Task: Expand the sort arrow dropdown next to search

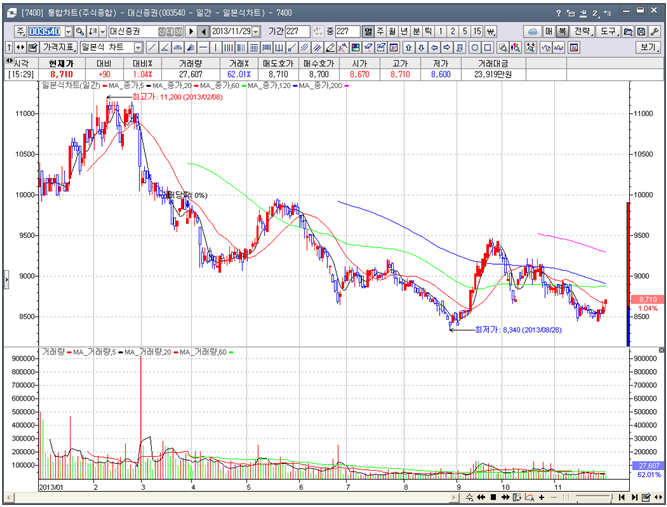Action: click(x=103, y=31)
